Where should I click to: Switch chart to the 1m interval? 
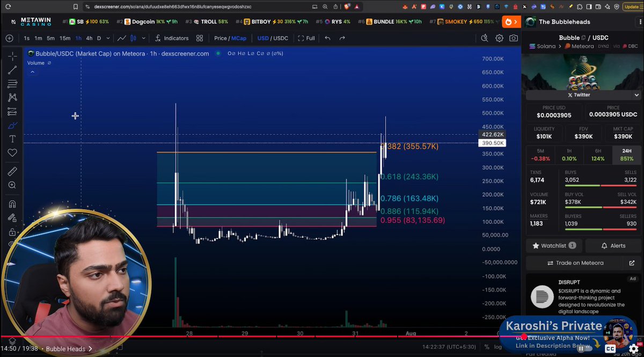point(39,38)
